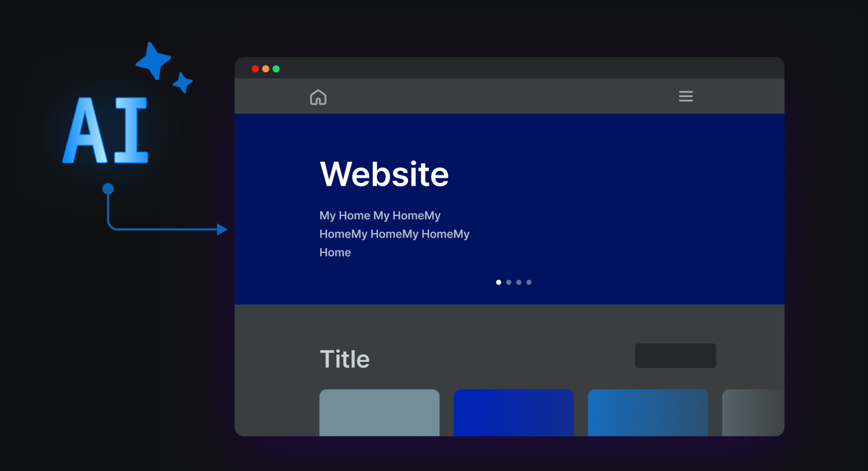This screenshot has width=868, height=471.
Task: Go to the fourth carousel slide dot
Action: pyautogui.click(x=529, y=282)
